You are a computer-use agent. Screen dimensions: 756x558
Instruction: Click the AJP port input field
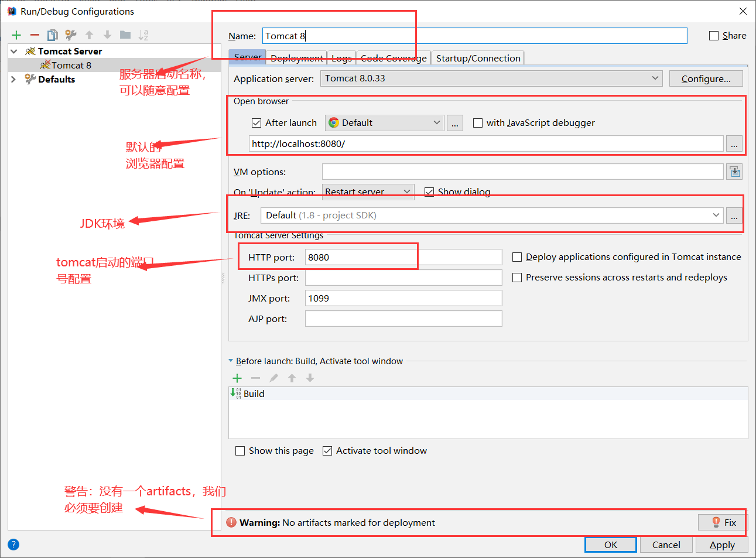403,319
